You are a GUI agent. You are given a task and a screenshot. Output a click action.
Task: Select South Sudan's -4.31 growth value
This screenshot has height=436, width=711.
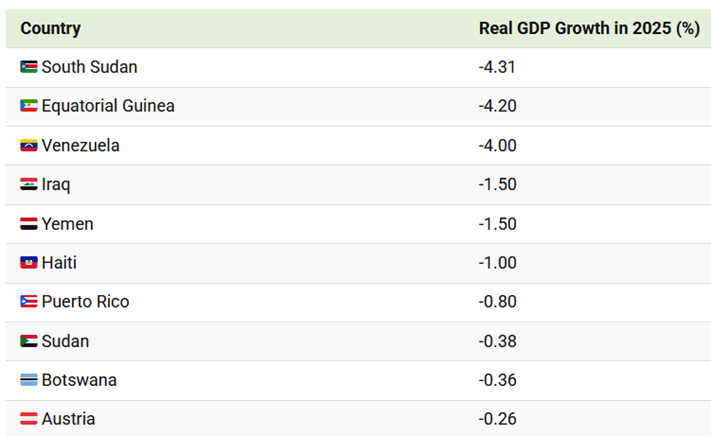[497, 67]
